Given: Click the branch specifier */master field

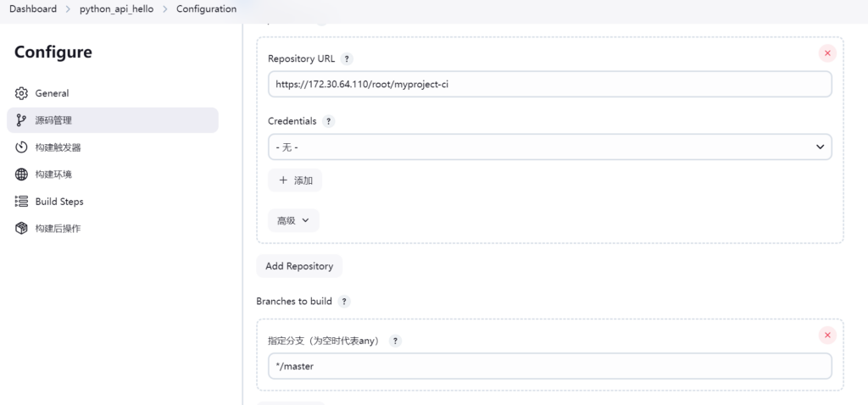Looking at the screenshot, I should point(549,366).
